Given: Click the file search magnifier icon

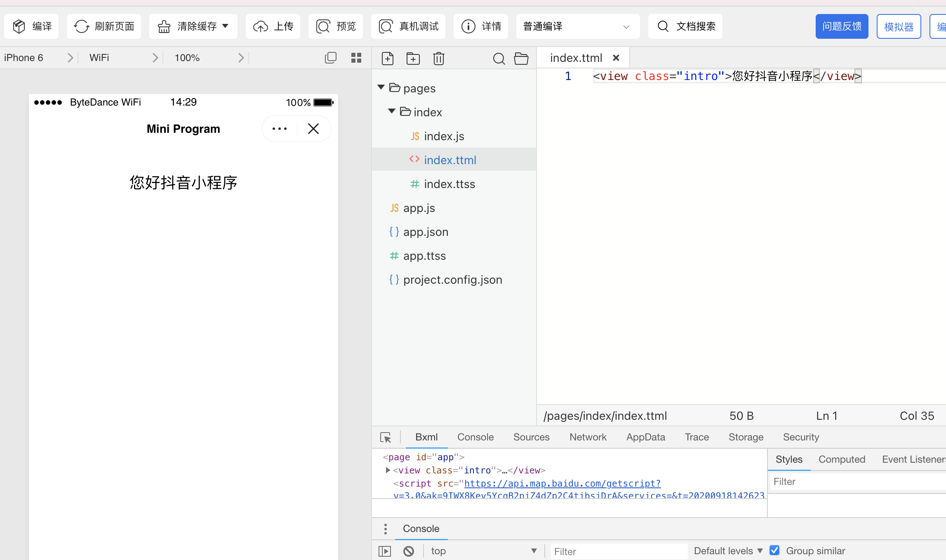Looking at the screenshot, I should pos(499,59).
